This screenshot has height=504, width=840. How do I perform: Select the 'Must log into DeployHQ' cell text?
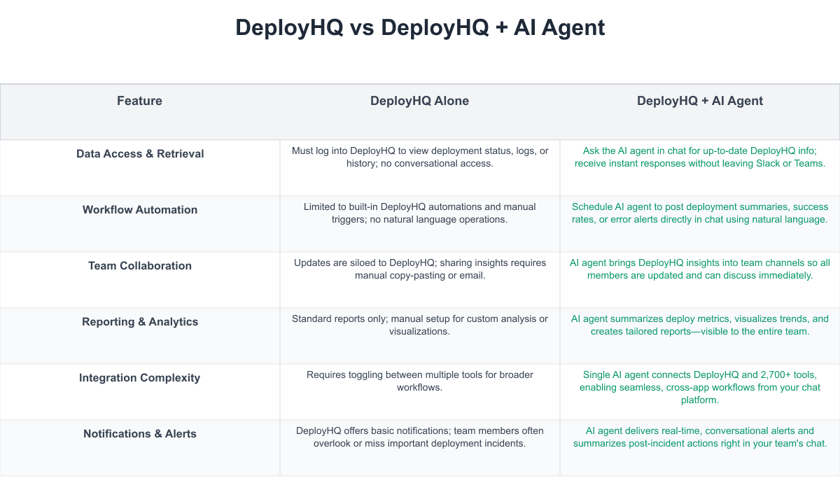(x=420, y=157)
